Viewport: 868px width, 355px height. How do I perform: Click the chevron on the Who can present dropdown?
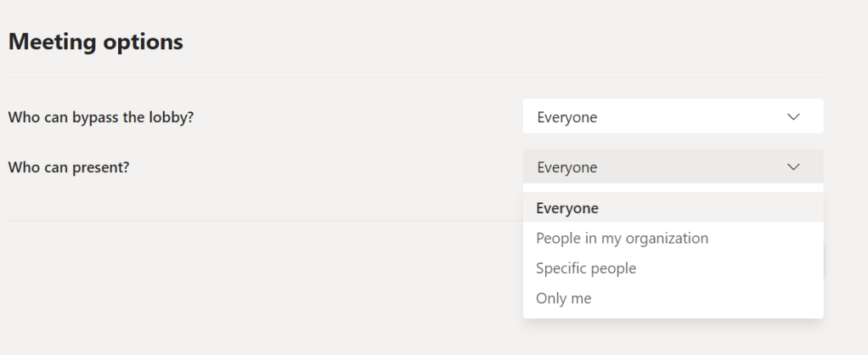[x=793, y=167]
